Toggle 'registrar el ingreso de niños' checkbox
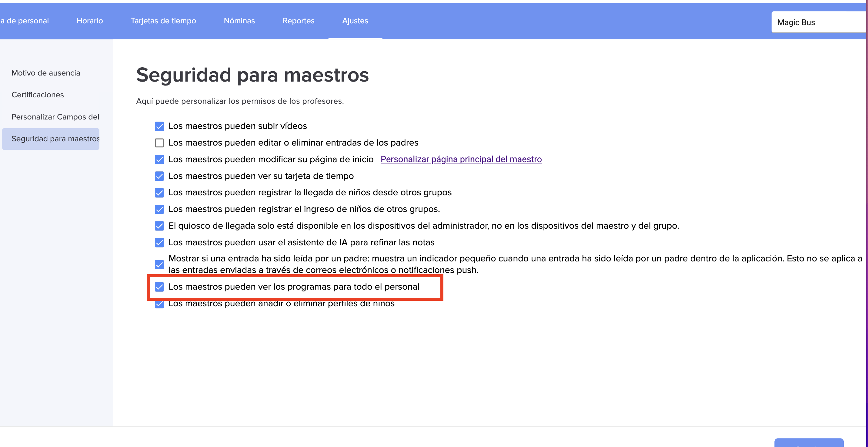868x447 pixels. point(159,209)
